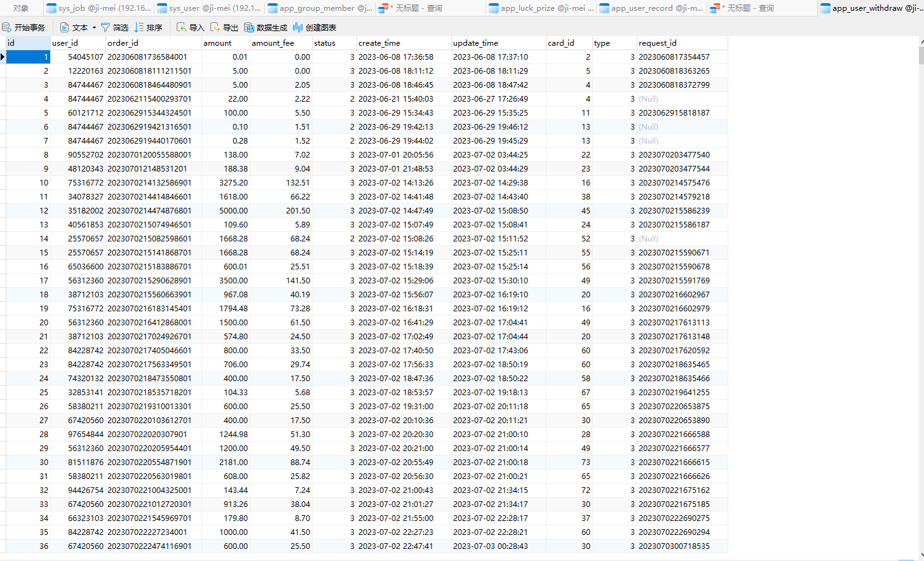Open the app_luck_prize tab
924x561 pixels.
541,8
